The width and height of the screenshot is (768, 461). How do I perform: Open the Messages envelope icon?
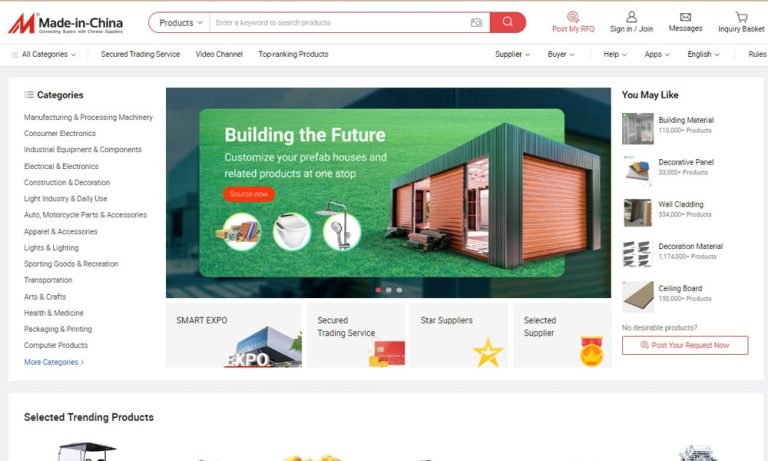click(x=685, y=17)
